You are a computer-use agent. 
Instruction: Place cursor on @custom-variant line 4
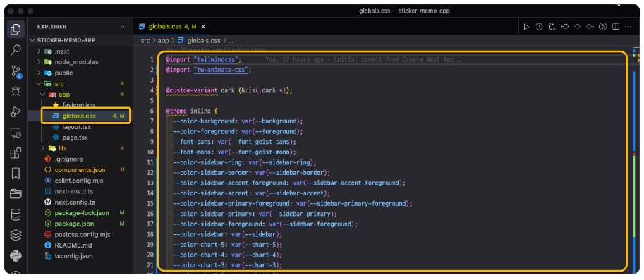[229, 90]
